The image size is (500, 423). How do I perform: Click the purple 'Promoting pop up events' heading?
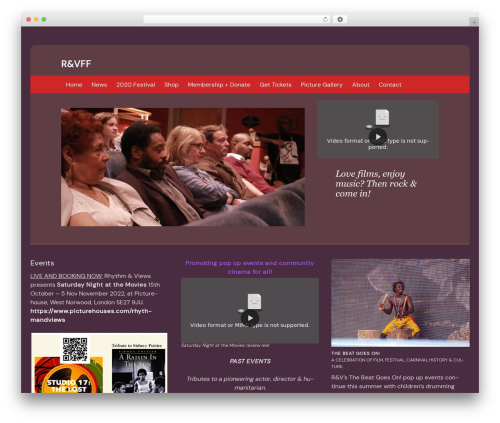pyautogui.click(x=250, y=267)
